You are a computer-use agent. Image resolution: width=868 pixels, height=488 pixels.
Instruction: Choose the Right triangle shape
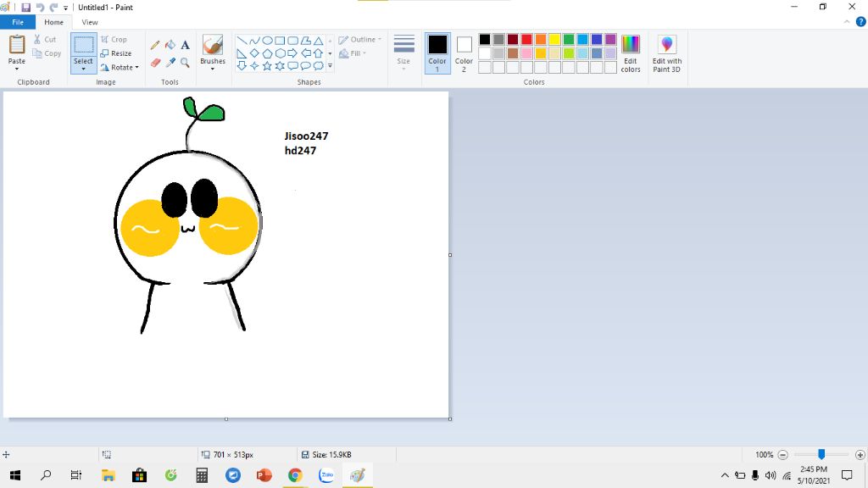[242, 53]
